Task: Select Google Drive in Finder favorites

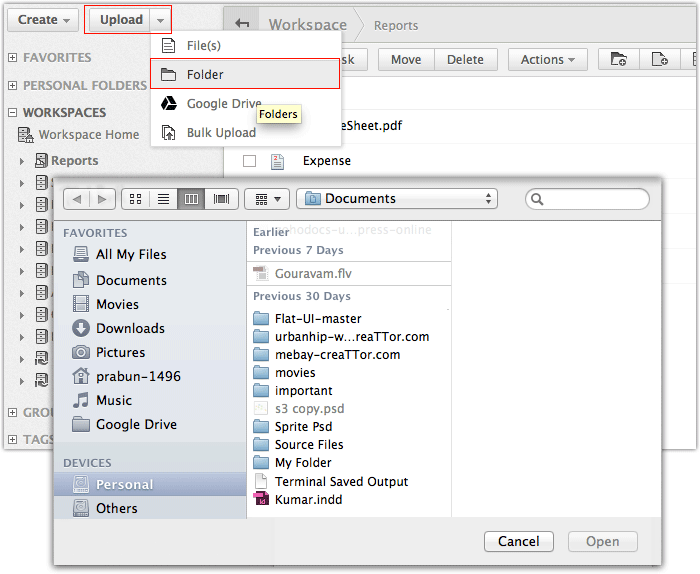Action: pos(136,424)
